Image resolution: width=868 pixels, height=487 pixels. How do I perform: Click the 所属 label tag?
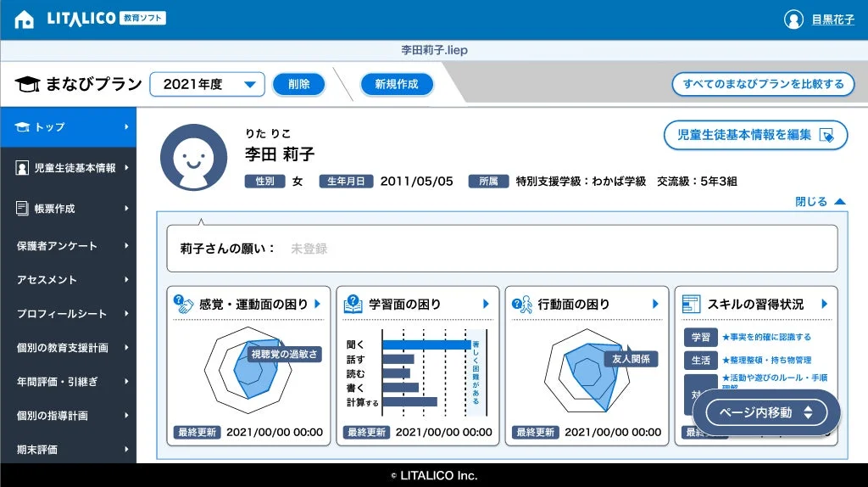click(488, 182)
